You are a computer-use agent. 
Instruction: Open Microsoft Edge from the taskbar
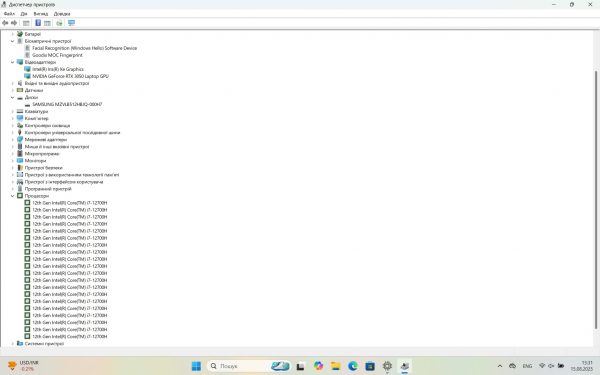pyautogui.click(x=352, y=366)
